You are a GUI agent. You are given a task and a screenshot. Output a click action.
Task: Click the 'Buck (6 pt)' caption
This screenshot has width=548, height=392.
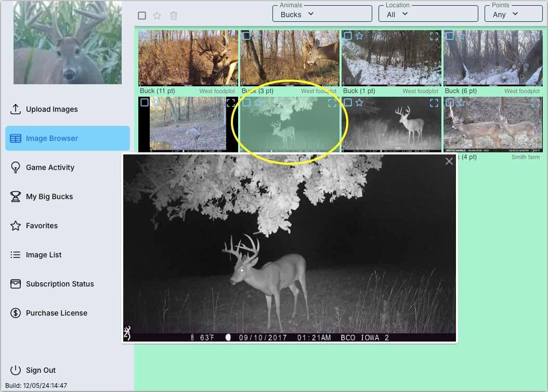[461, 91]
